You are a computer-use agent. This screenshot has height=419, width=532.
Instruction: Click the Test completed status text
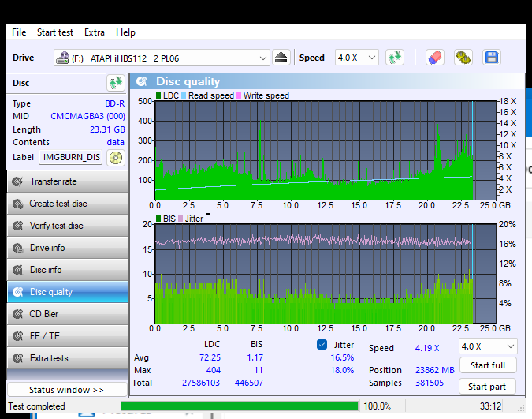coord(36,406)
